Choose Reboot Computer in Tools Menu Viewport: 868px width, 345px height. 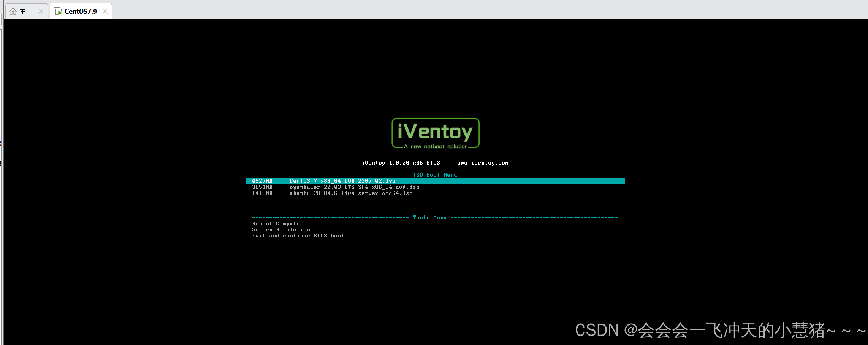coord(277,224)
